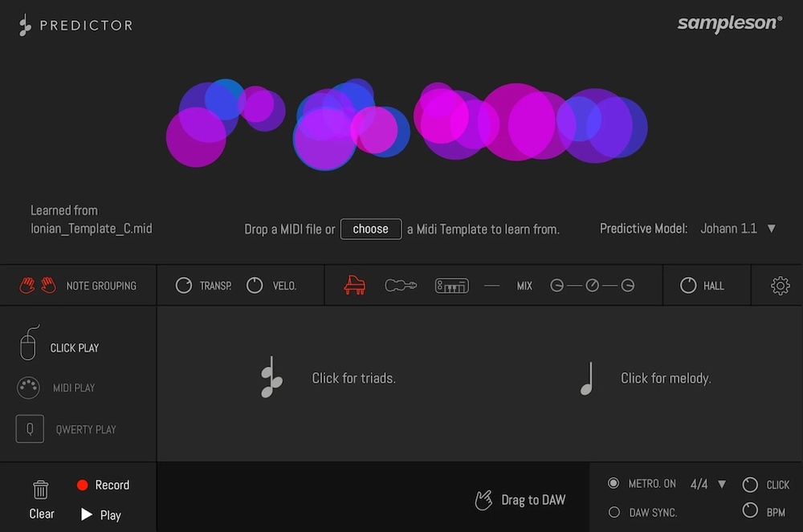Image resolution: width=803 pixels, height=532 pixels.
Task: Click the Record label
Action: point(112,485)
